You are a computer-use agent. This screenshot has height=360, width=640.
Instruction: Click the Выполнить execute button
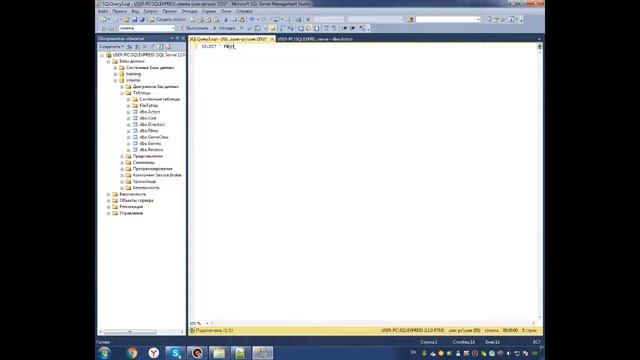[x=194, y=28]
